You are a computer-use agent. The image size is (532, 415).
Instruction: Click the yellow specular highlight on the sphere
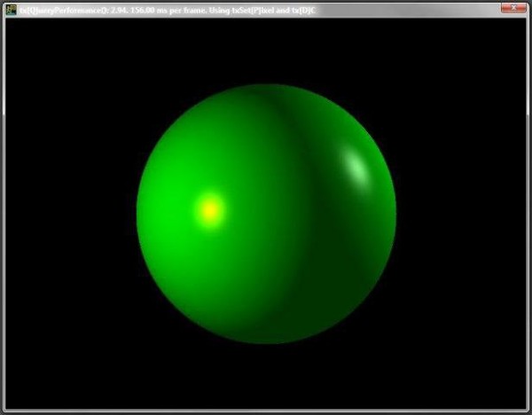coord(209,209)
